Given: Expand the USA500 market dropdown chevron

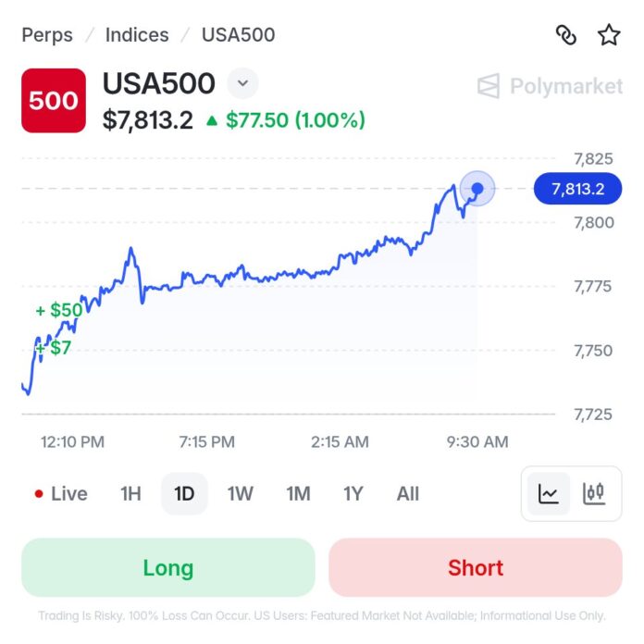Looking at the screenshot, I should tap(242, 83).
